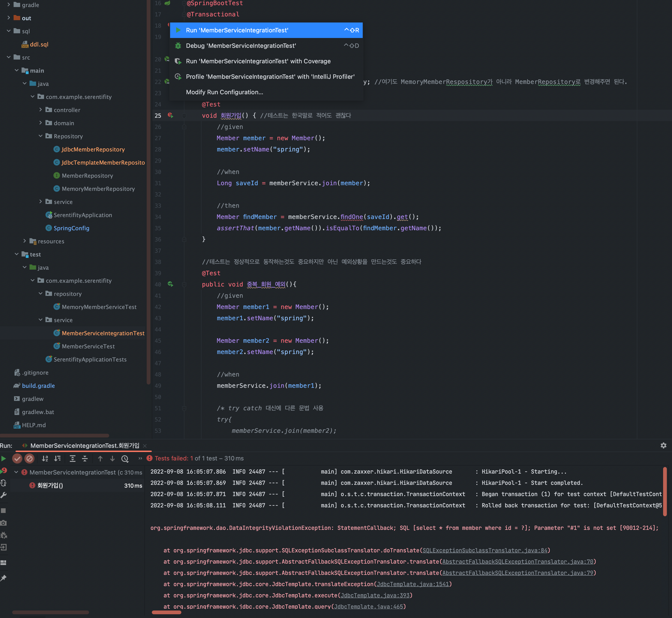Show more test toolbar actions chevrons

coord(140,459)
